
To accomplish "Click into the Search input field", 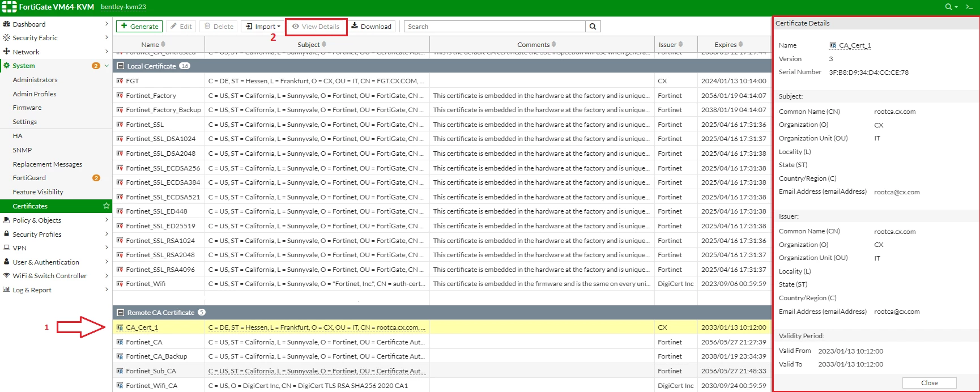I will pos(495,27).
